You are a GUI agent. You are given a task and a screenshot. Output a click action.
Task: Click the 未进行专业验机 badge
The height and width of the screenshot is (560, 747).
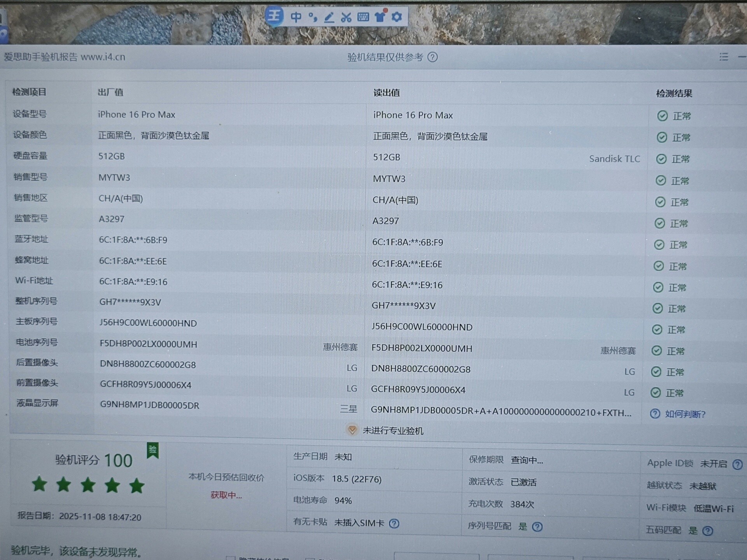point(384,430)
